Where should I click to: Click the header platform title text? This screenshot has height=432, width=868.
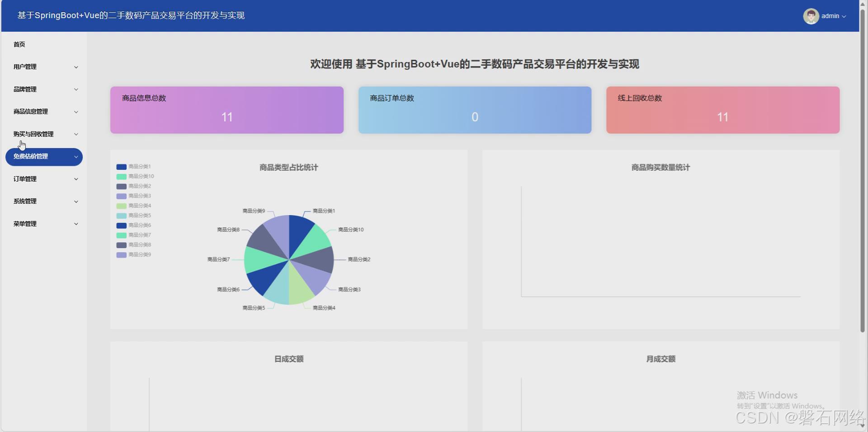coord(131,15)
